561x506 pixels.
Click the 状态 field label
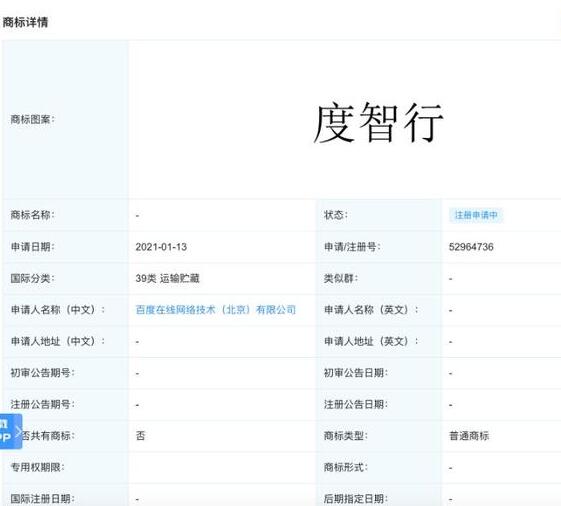click(x=336, y=215)
